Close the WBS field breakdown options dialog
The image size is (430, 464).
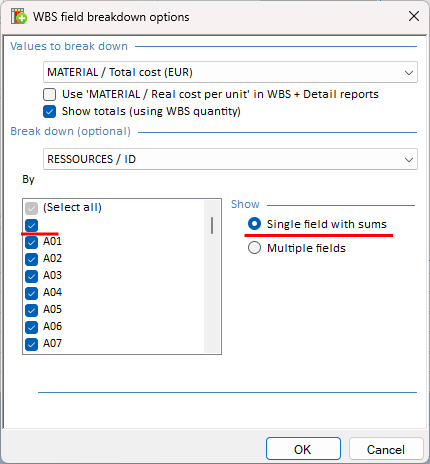(414, 16)
